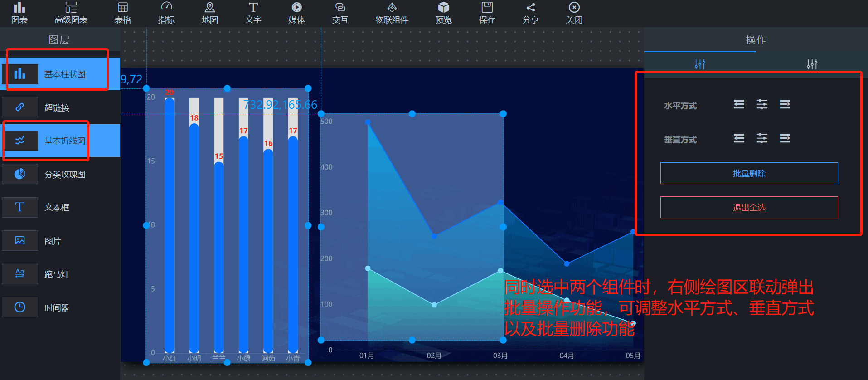
Task: Choose the 文字 text toolbar item
Action: (x=253, y=13)
